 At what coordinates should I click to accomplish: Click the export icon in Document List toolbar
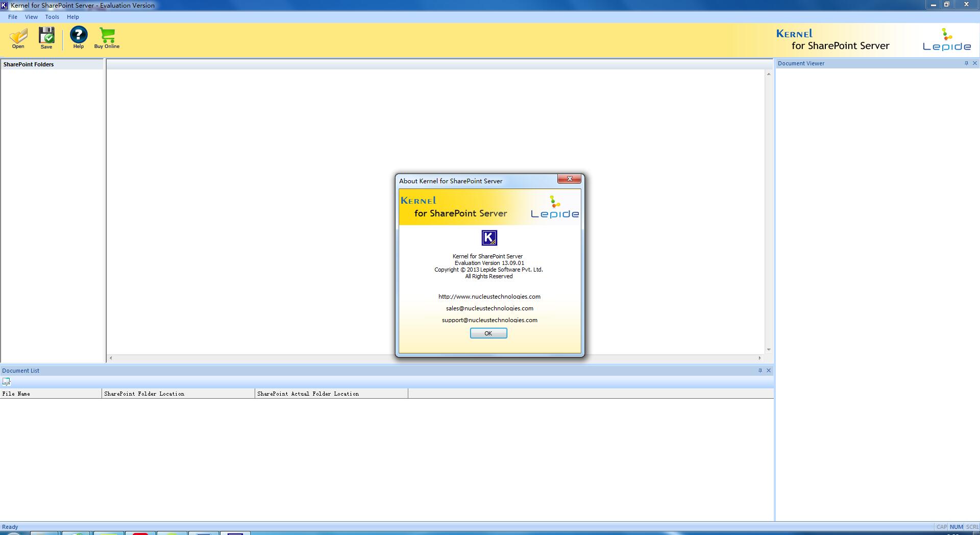(7, 382)
